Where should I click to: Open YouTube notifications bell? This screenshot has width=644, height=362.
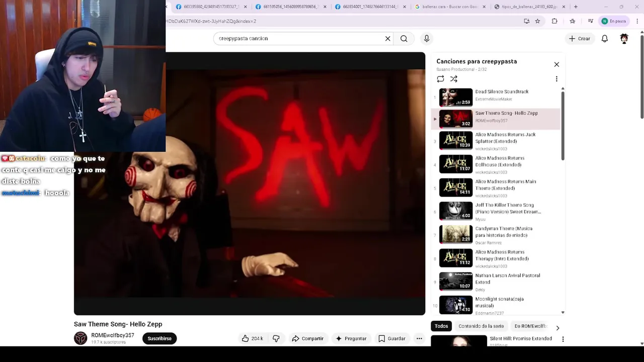point(605,39)
